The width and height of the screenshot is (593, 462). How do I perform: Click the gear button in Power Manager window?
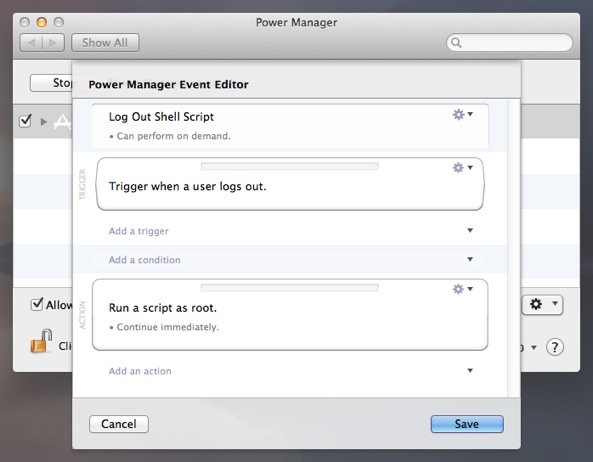tap(542, 304)
